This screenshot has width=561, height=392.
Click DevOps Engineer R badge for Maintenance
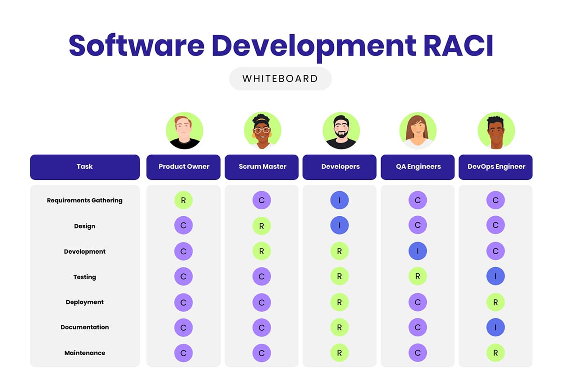[x=496, y=353]
